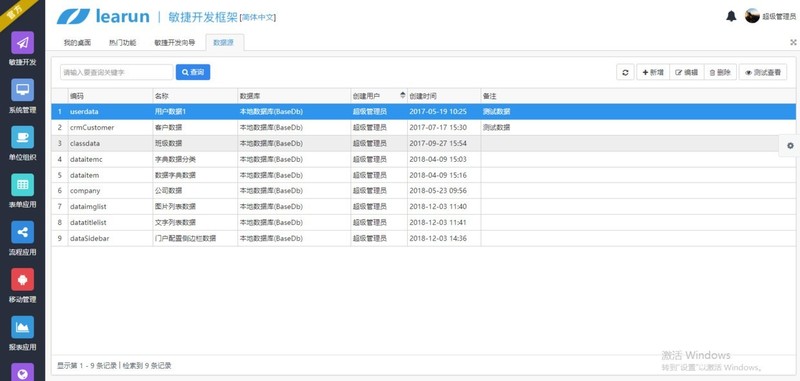Image resolution: width=800 pixels, height=381 pixels.
Task: Click the notification bell icon
Action: [x=731, y=16]
